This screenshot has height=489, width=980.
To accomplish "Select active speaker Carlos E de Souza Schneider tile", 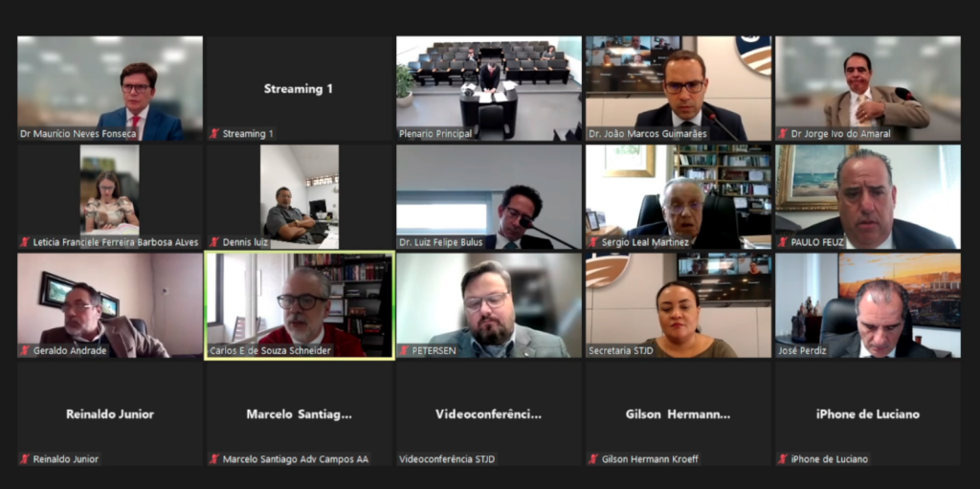I will coord(300,305).
